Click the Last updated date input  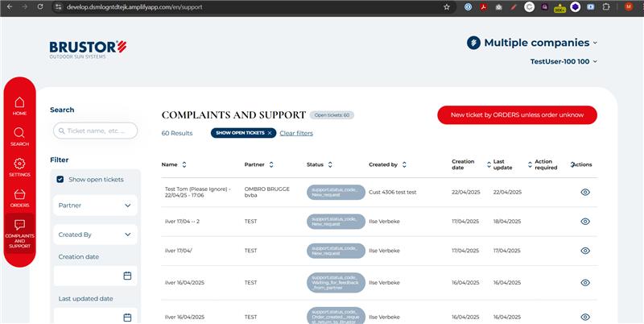pyautogui.click(x=89, y=317)
